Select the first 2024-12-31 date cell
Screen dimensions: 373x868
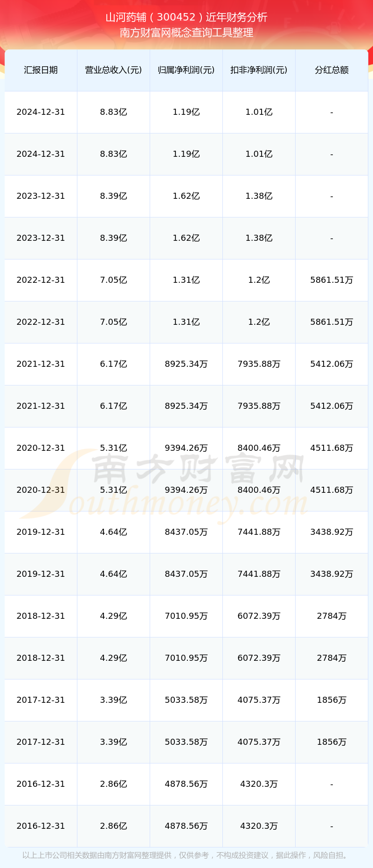coord(41,112)
